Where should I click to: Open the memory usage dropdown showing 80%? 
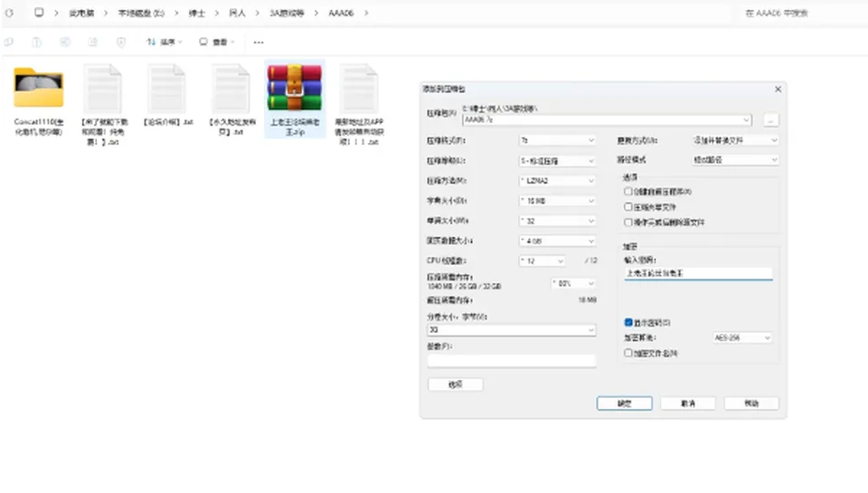tap(573, 283)
